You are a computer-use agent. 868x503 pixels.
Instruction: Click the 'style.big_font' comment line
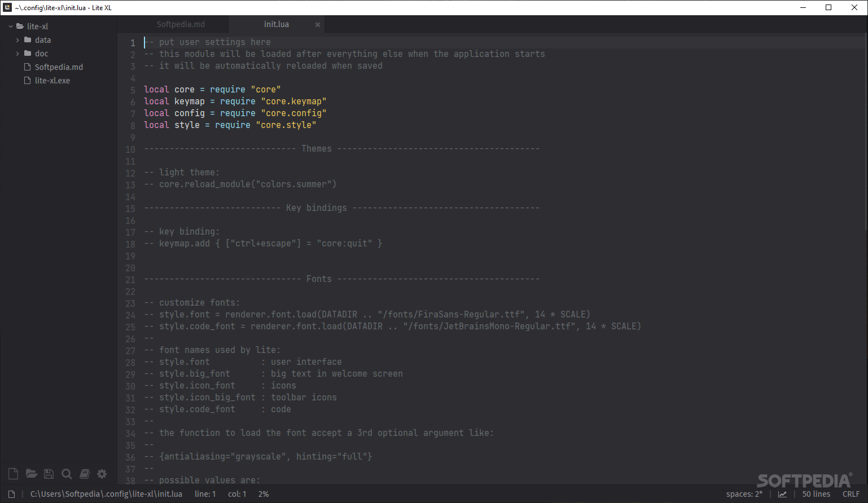(273, 373)
